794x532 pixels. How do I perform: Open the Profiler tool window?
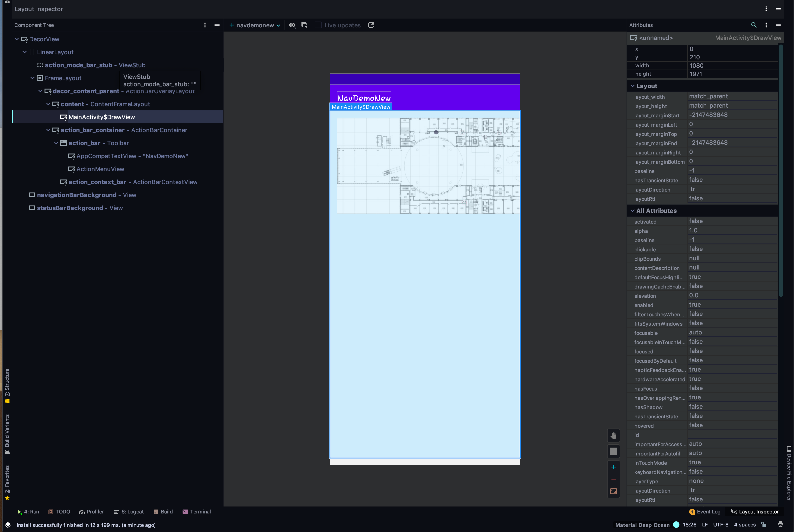[x=91, y=512]
